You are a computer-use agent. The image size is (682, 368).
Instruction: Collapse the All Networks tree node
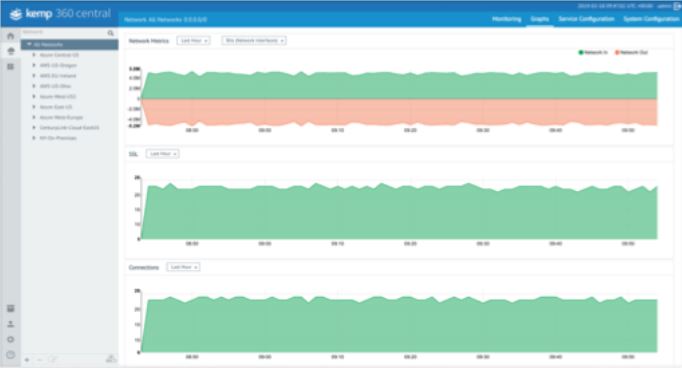click(29, 44)
